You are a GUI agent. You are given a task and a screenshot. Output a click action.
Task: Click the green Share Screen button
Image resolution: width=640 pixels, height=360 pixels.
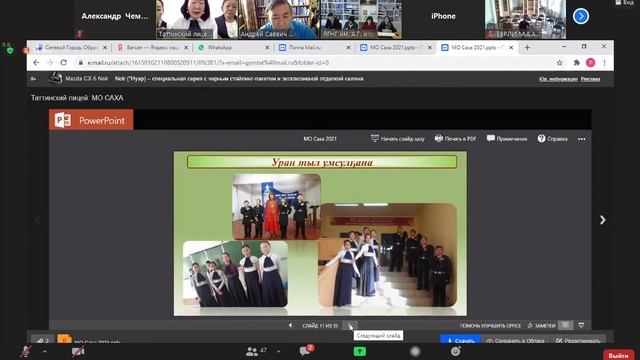click(x=360, y=351)
